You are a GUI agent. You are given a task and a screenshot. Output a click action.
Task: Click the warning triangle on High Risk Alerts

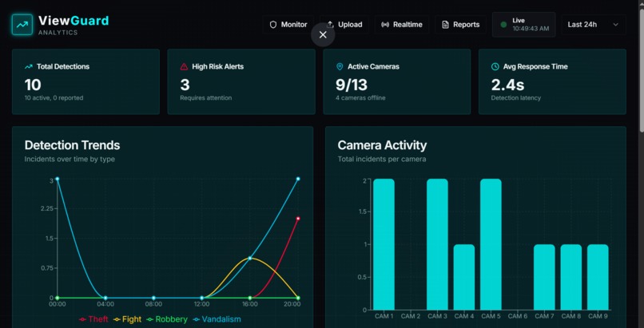click(x=184, y=66)
